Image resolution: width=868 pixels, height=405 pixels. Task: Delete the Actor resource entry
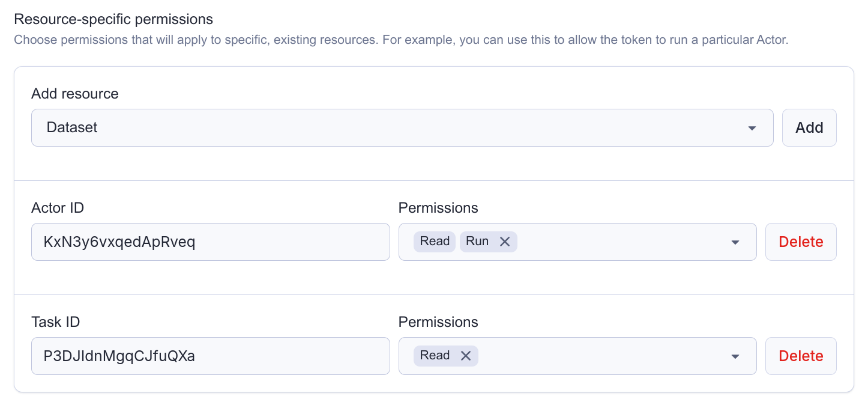[801, 242]
